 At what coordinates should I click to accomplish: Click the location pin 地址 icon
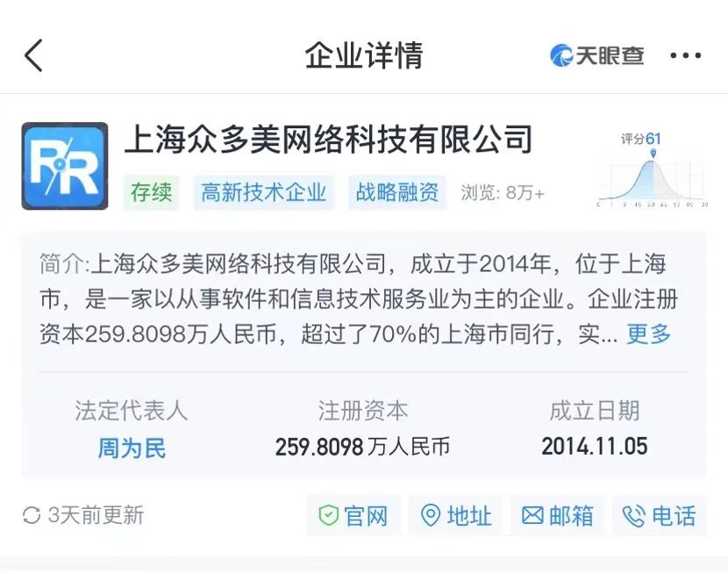coord(431,515)
